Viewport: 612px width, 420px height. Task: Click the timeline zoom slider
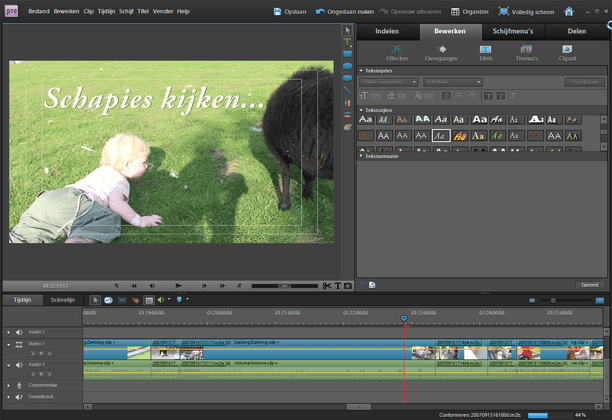click(x=554, y=300)
